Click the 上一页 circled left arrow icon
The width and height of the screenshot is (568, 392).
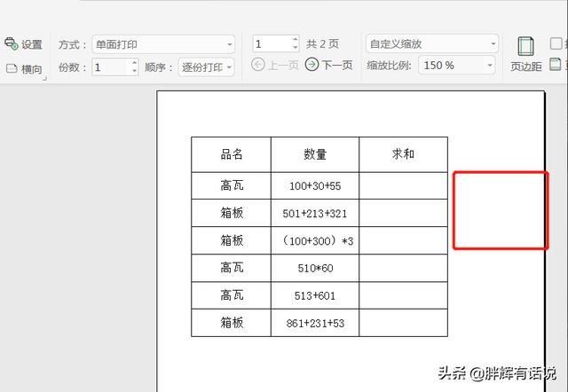coord(258,65)
